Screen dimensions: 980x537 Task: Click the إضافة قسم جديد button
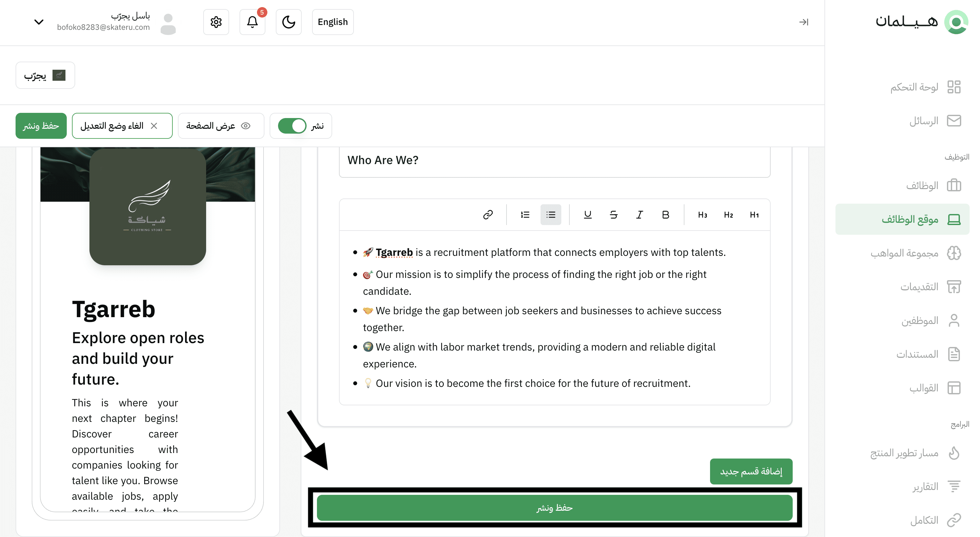click(751, 471)
